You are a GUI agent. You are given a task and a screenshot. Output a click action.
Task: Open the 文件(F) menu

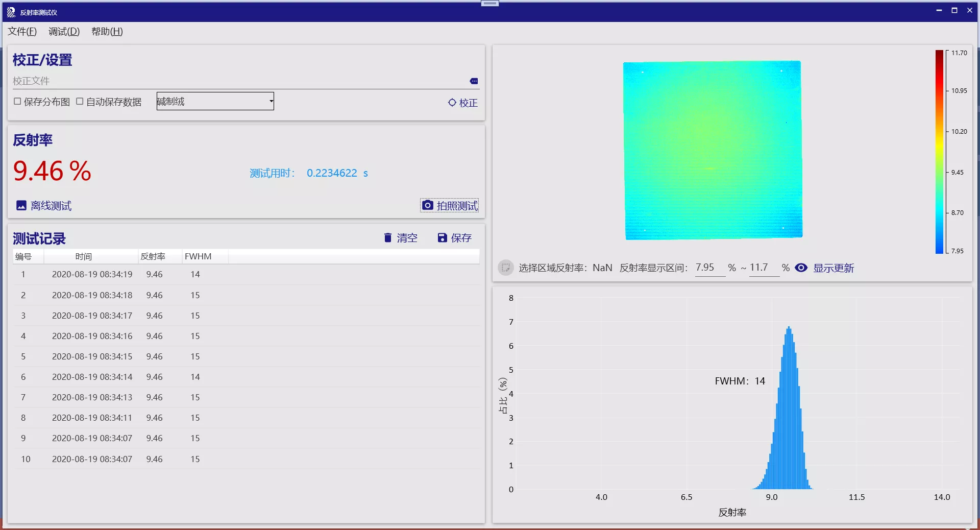click(22, 32)
